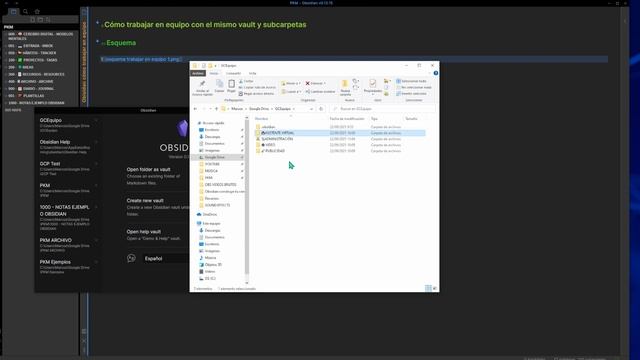Image resolution: width=640 pixels, height=360 pixels.
Task: Create a new folder in Obsidian explorer
Action: point(40,20)
